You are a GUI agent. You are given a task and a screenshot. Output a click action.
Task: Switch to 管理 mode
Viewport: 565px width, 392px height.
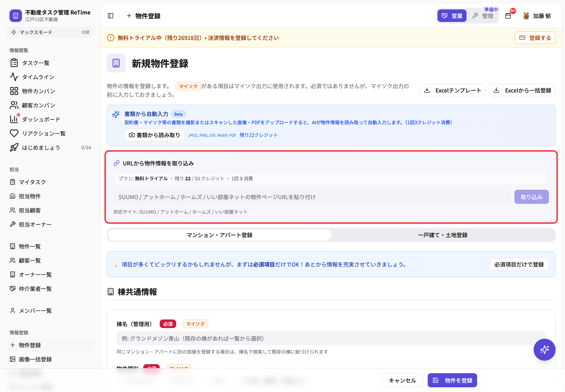pos(483,16)
